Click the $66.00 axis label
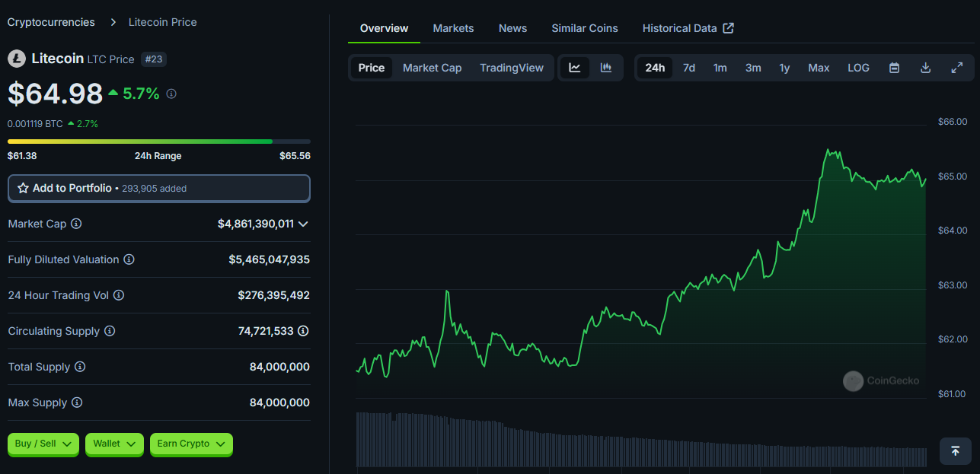 (953, 122)
